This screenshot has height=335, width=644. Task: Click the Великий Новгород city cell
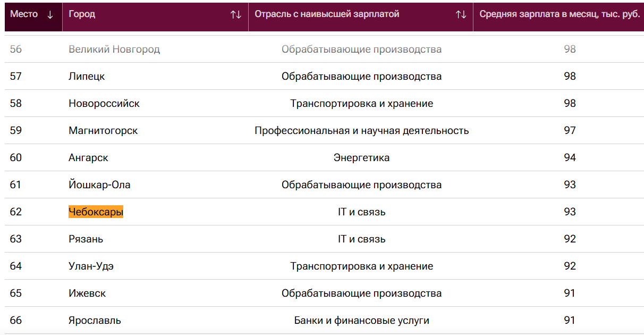pyautogui.click(x=114, y=49)
